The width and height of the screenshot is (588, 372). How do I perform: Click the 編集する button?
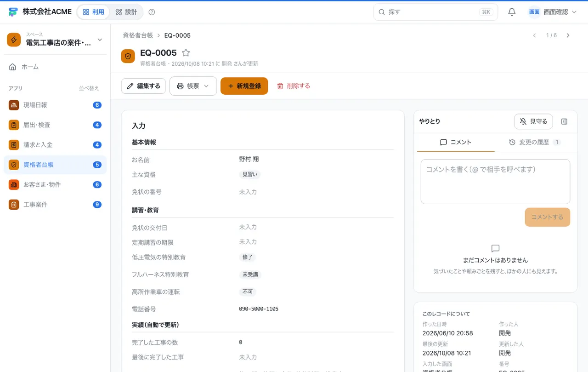point(143,86)
